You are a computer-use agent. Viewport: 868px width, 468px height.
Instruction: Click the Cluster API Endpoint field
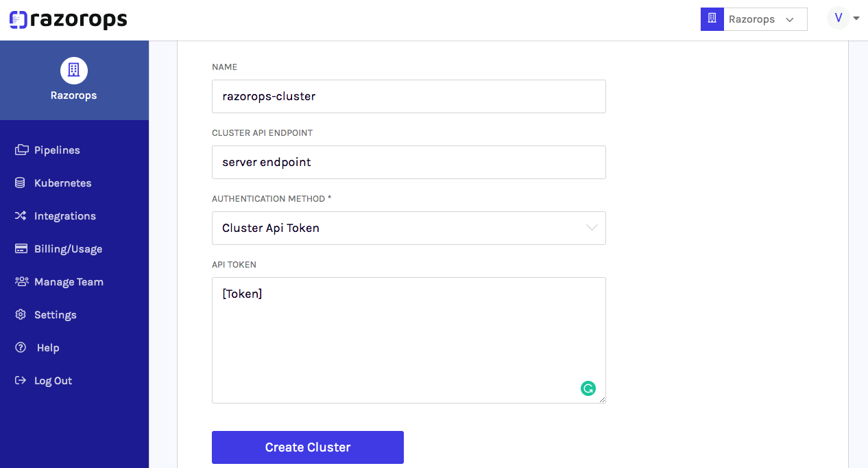point(409,162)
